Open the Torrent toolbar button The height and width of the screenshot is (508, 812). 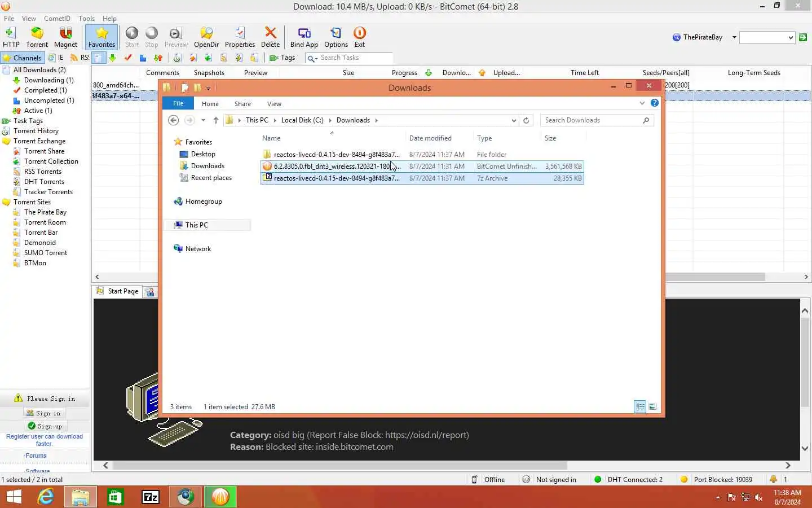pos(37,37)
